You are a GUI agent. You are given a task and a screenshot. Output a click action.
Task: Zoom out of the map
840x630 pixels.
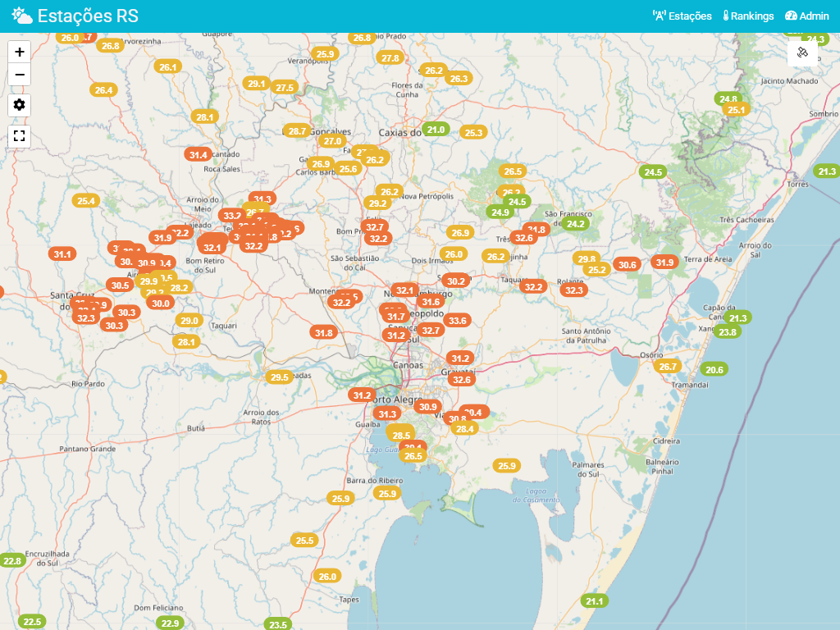point(20,75)
